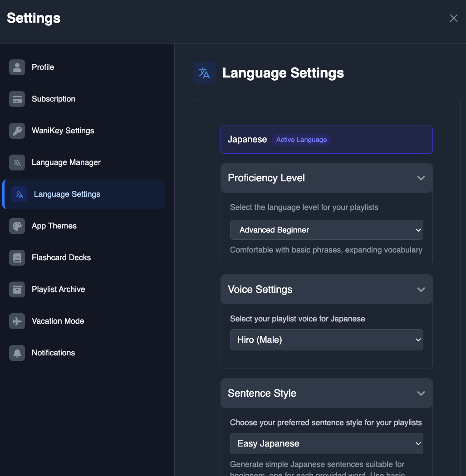Open the Flashcard Decks settings page
Viewport: 466px width, 476px height.
61,257
